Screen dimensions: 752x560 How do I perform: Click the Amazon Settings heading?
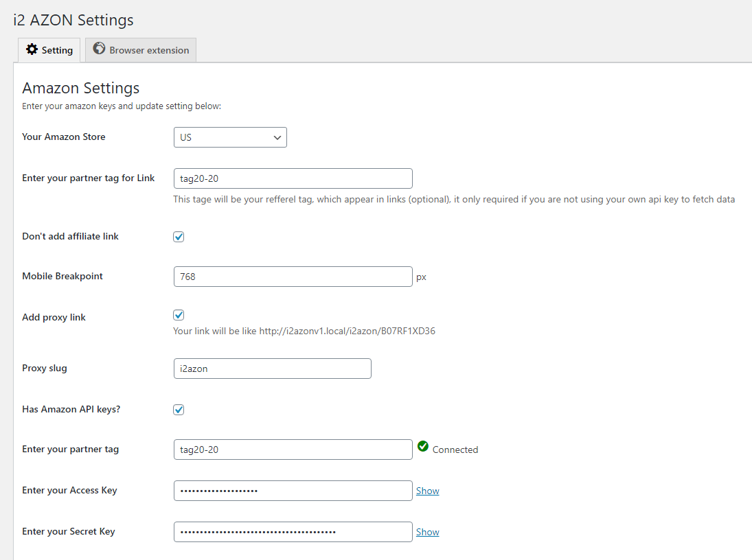pyautogui.click(x=81, y=88)
